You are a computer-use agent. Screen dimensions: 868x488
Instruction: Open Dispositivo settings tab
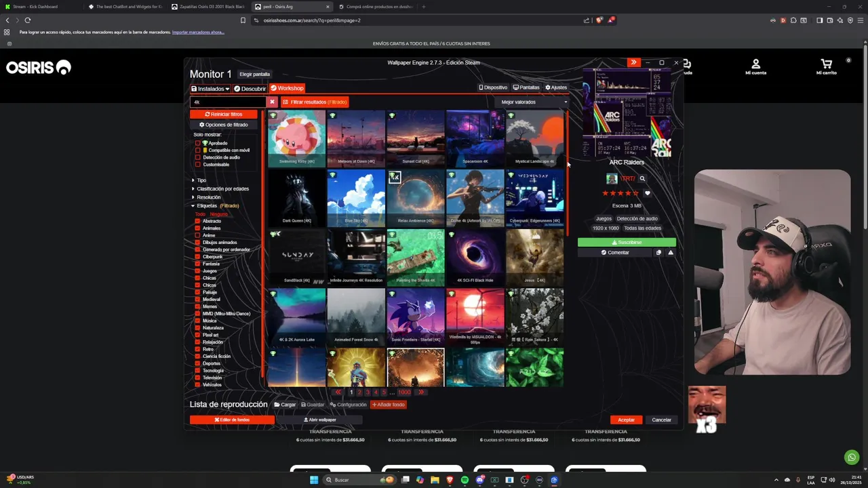[493, 87]
